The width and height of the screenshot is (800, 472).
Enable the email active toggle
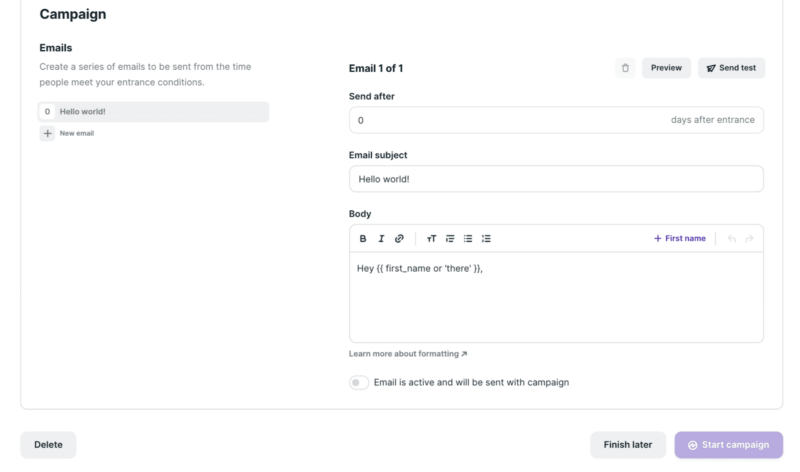tap(359, 382)
